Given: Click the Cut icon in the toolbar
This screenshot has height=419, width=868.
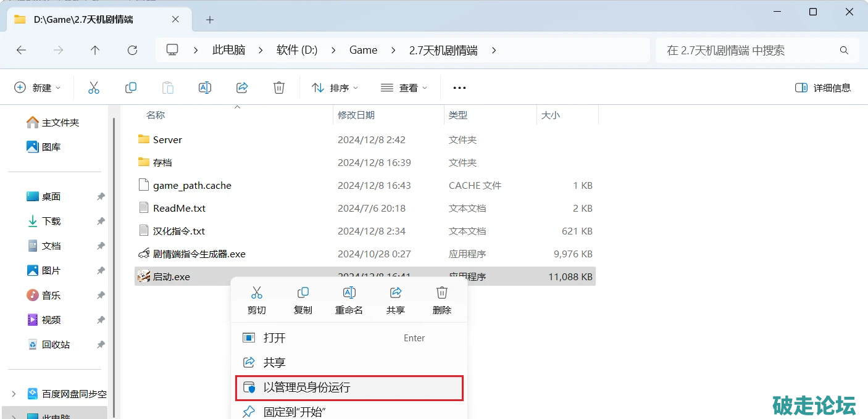Looking at the screenshot, I should tap(94, 88).
